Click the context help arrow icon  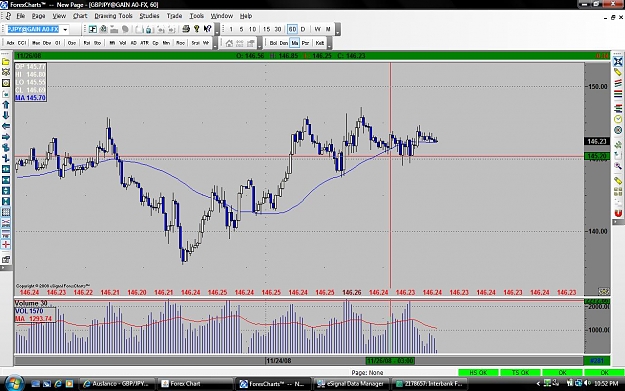point(207,29)
